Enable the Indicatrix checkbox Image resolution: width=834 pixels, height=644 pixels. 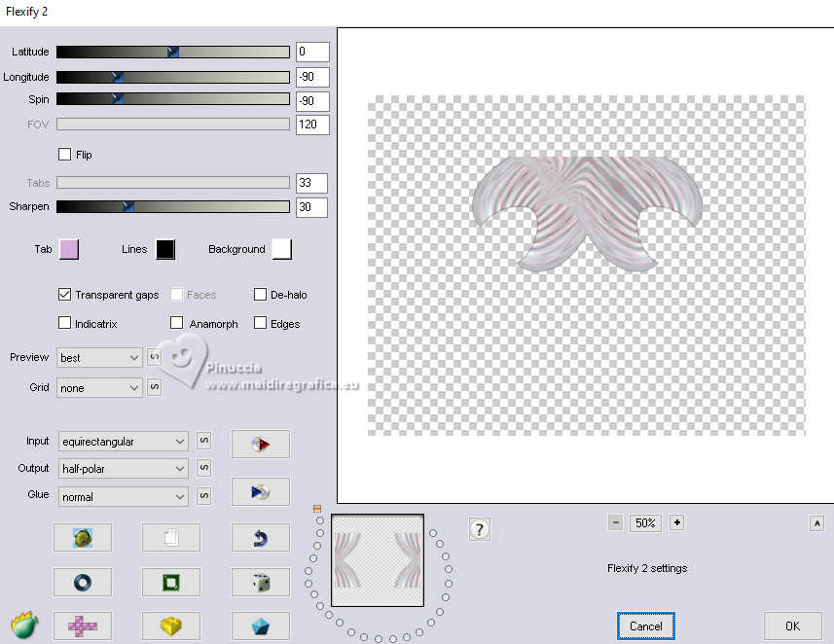[x=64, y=323]
